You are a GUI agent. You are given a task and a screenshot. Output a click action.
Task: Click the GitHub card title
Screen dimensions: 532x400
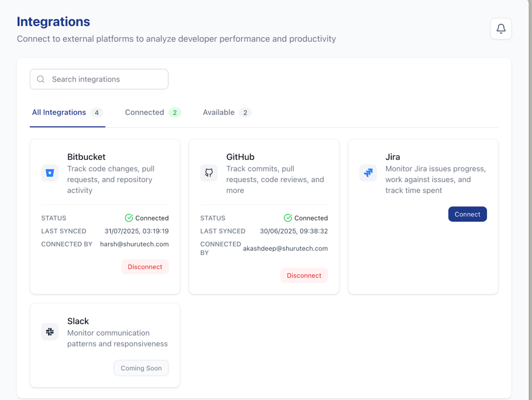(x=240, y=157)
